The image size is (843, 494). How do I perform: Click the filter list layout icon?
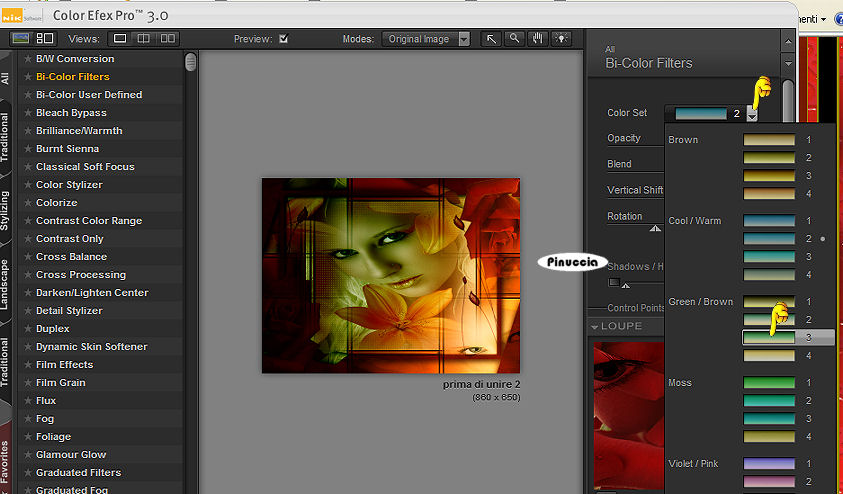pyautogui.click(x=45, y=39)
